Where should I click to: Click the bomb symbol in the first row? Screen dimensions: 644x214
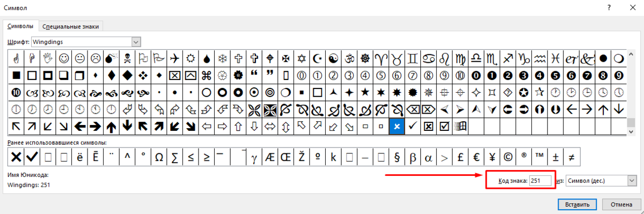[111, 57]
